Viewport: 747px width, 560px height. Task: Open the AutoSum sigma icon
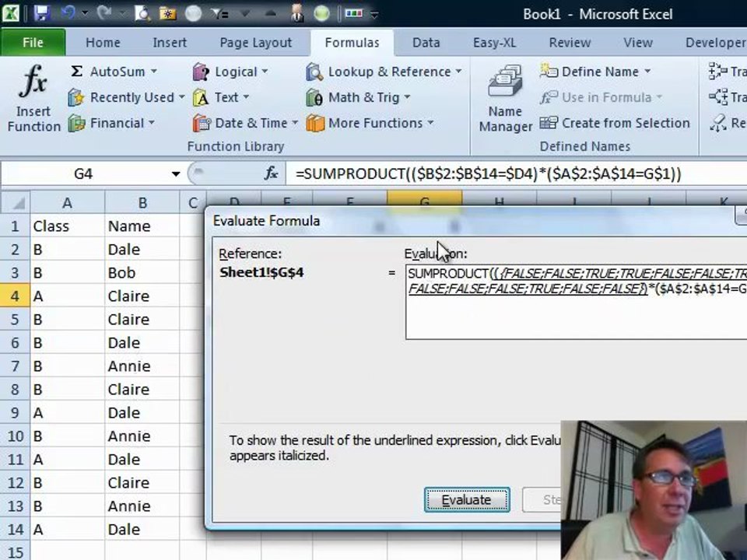[x=76, y=72]
